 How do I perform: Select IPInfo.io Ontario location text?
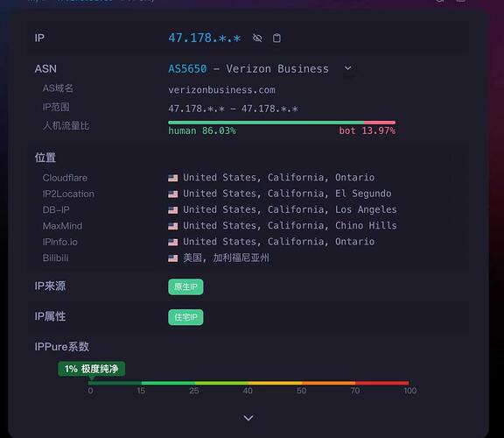[x=278, y=242]
